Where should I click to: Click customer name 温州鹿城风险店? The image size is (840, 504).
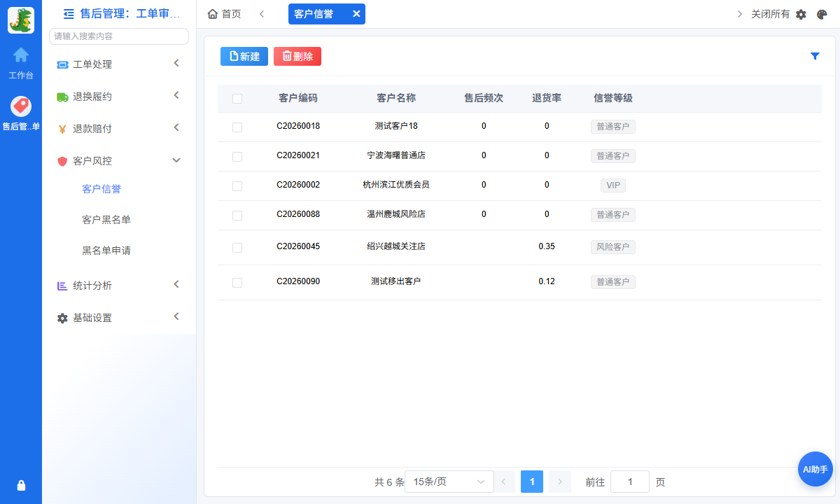click(x=396, y=214)
